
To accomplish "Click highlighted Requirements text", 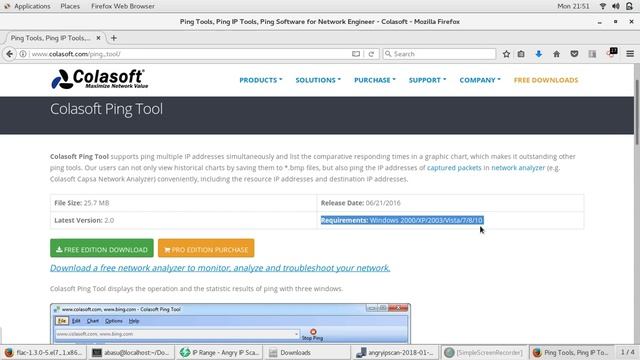I will tap(402, 220).
